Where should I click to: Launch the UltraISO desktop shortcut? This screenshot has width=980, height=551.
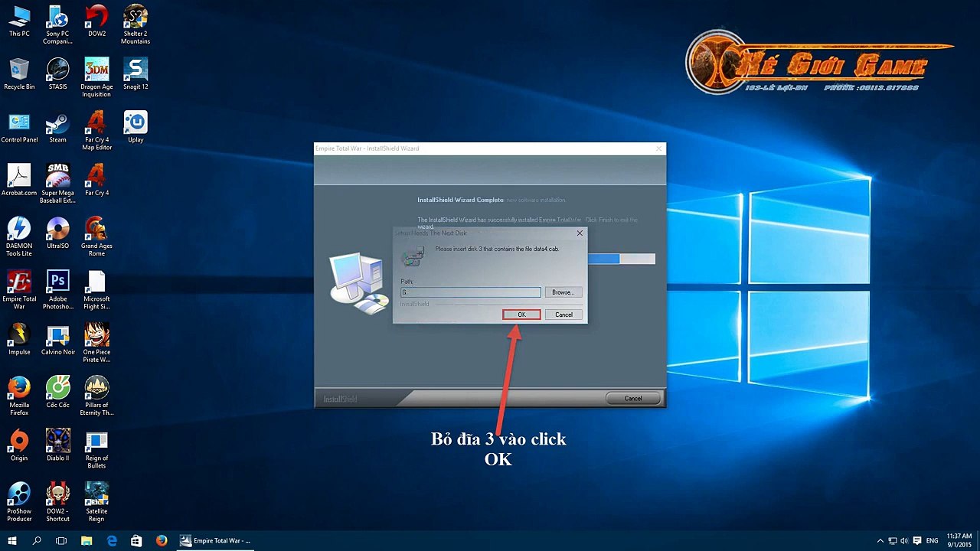(57, 233)
